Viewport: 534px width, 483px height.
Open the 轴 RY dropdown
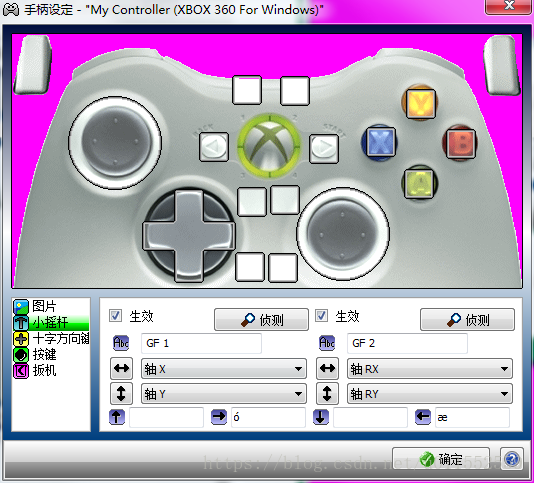click(430, 394)
